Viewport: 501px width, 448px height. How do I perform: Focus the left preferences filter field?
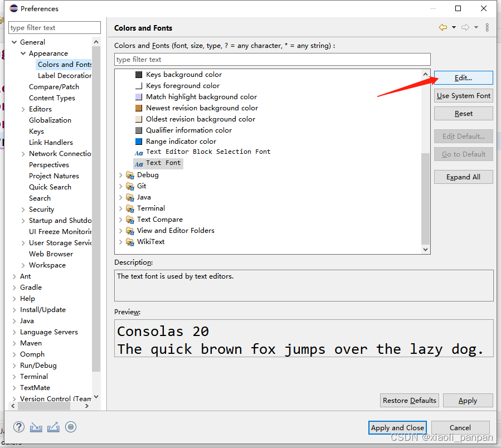[55, 28]
